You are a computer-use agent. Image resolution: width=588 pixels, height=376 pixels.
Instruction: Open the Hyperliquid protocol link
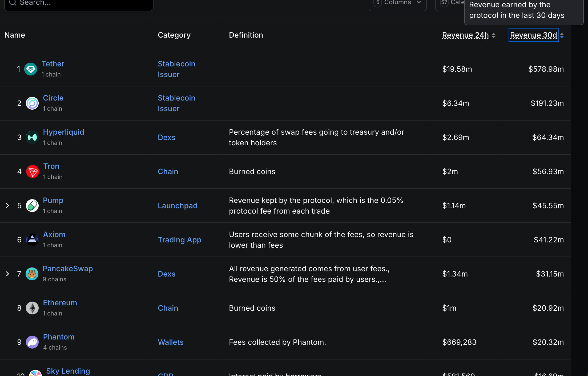63,132
